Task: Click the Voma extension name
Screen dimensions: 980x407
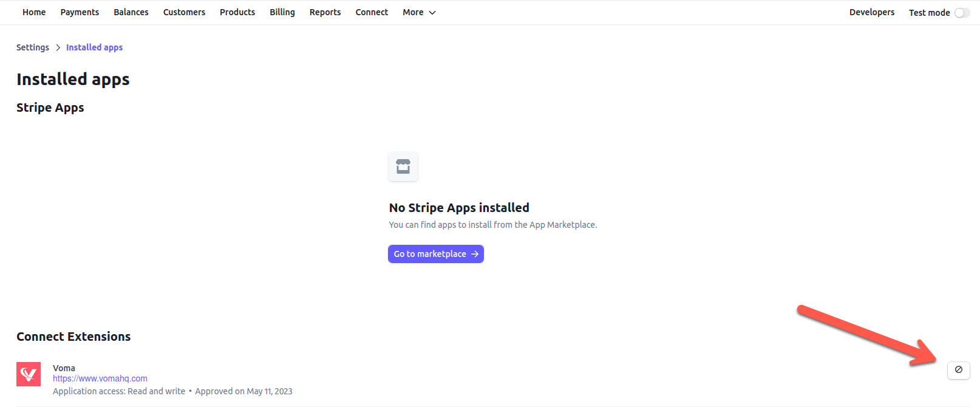Action: [64, 368]
